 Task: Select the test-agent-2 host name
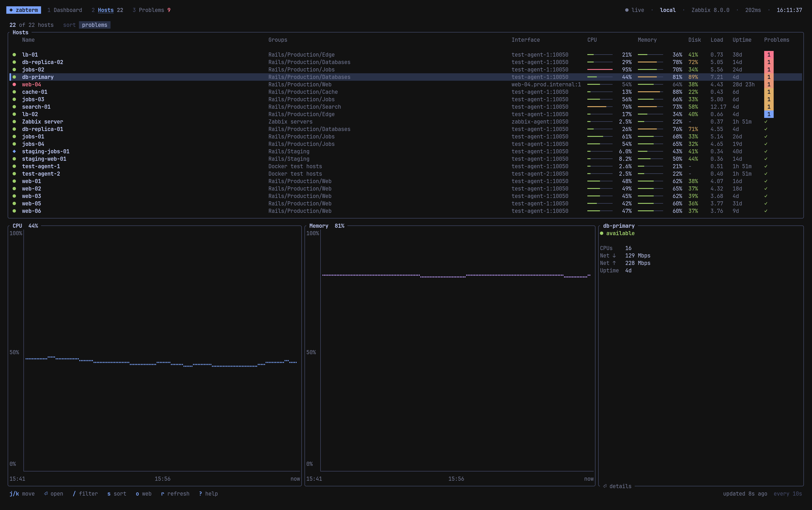(41, 174)
